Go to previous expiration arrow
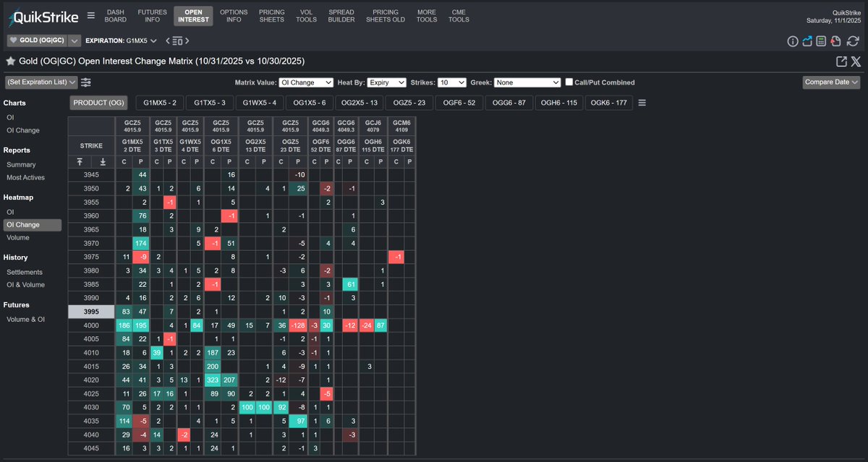Screen dimensions: 868x462 [x=168, y=40]
